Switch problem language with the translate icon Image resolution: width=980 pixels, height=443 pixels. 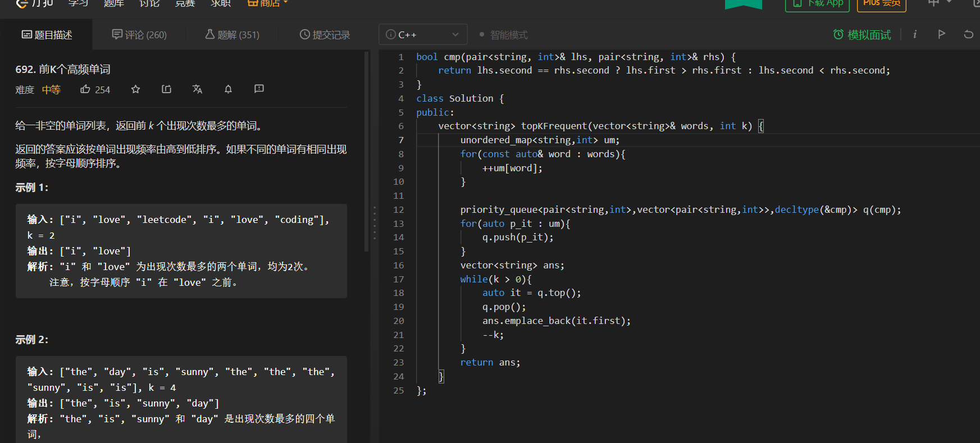tap(197, 89)
